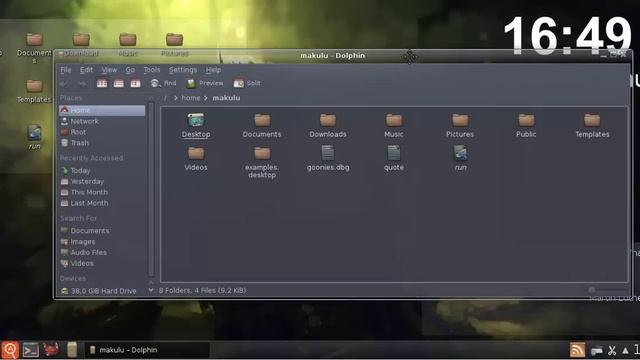
Task: Click the red crab icon in taskbar
Action: (x=51, y=350)
